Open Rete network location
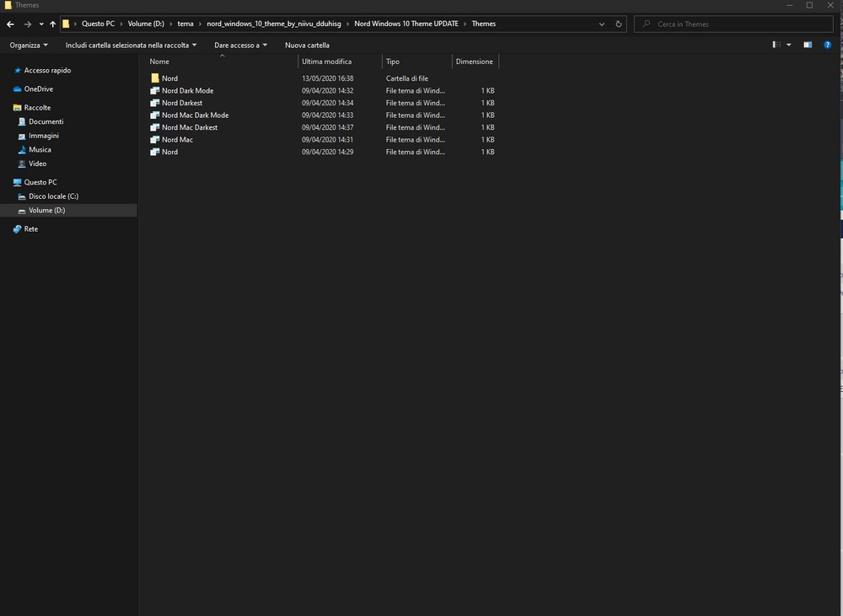Screen dimensions: 843x616 tap(30, 229)
